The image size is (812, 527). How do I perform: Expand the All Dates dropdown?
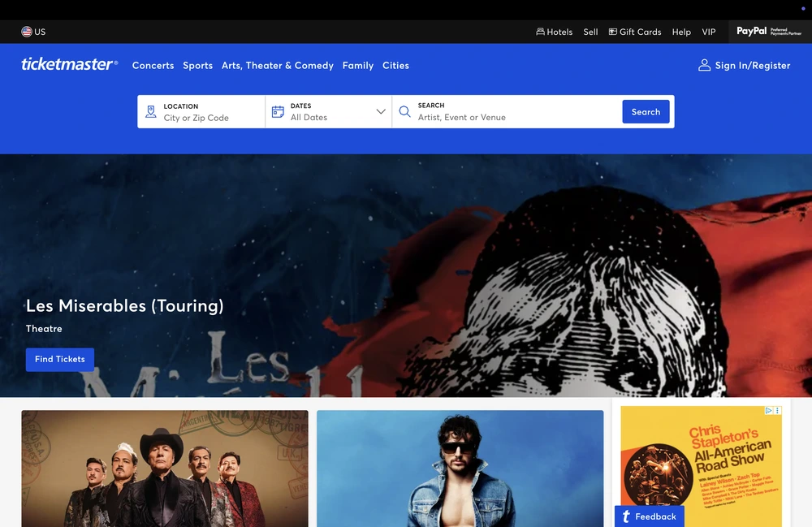pyautogui.click(x=379, y=111)
